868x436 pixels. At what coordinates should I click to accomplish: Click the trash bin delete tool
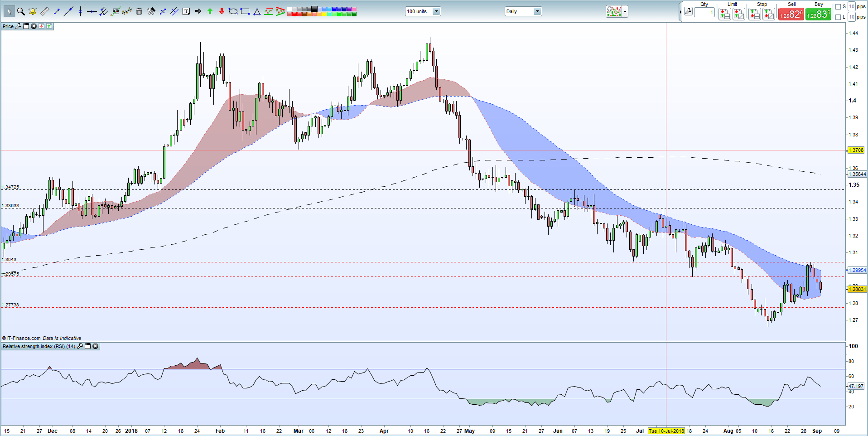pyautogui.click(x=139, y=11)
